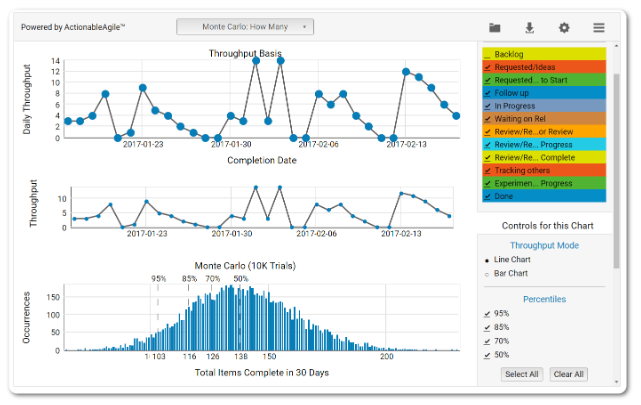
Task: Select the Bar Chart throughput mode
Action: click(487, 273)
